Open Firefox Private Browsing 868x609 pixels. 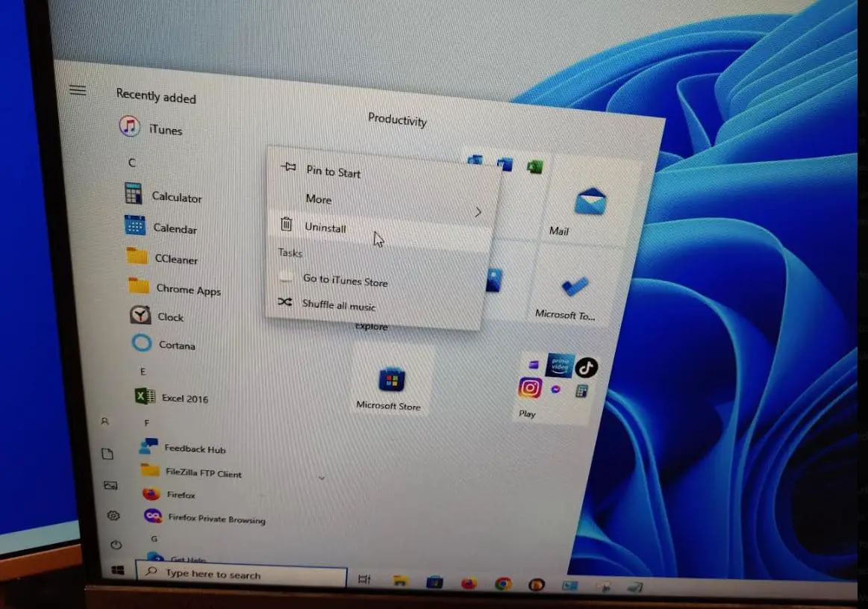(207, 518)
